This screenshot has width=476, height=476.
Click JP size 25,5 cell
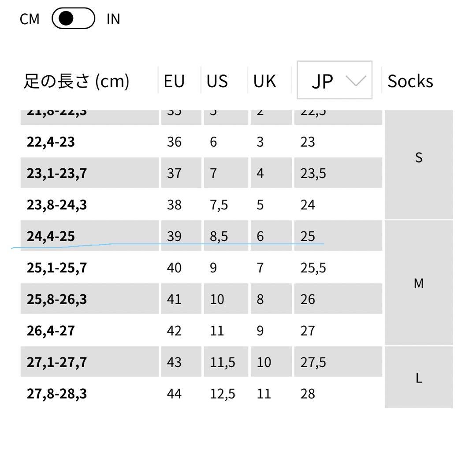pyautogui.click(x=313, y=268)
